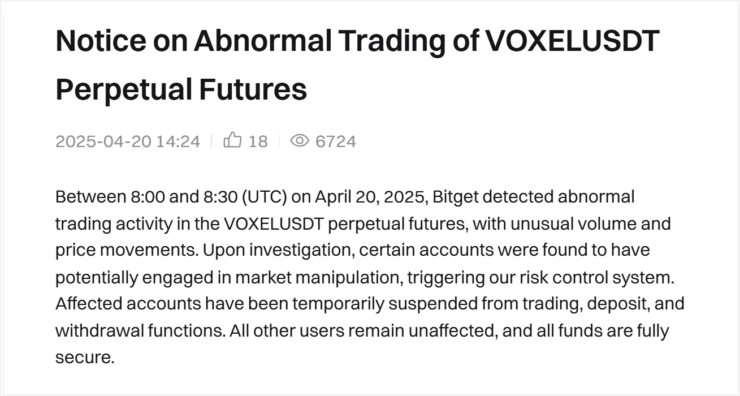Click the phrase "market manipulation"
This screenshot has width=740, height=396.
pyautogui.click(x=319, y=278)
